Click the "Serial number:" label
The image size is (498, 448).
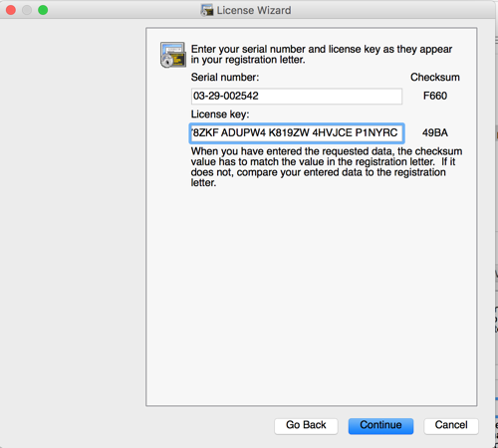(x=225, y=78)
